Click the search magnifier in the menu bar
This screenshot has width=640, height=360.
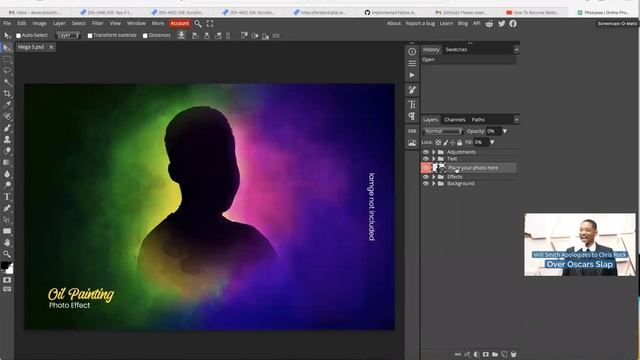point(198,24)
